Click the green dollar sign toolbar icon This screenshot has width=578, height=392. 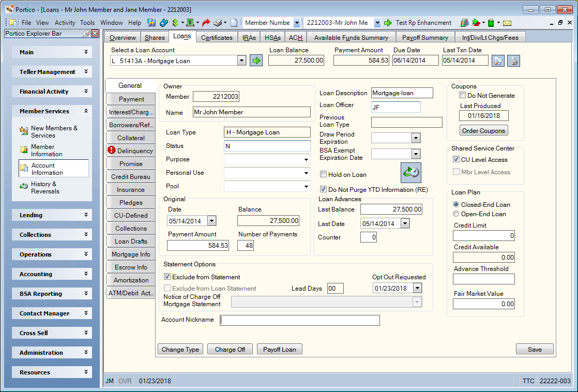(175, 23)
